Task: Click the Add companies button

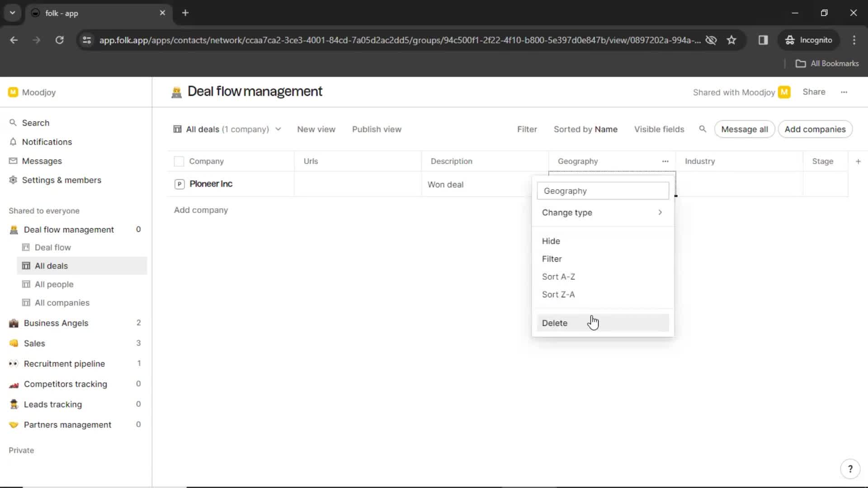Action: tap(815, 129)
